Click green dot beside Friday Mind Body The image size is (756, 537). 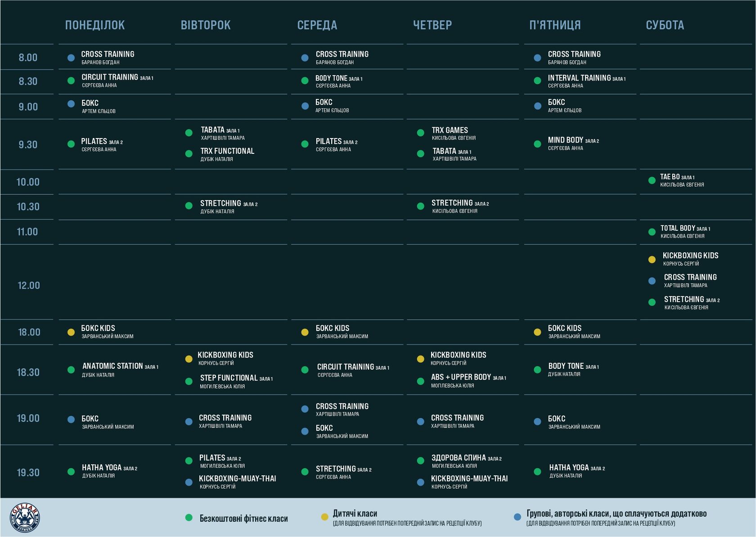(537, 144)
